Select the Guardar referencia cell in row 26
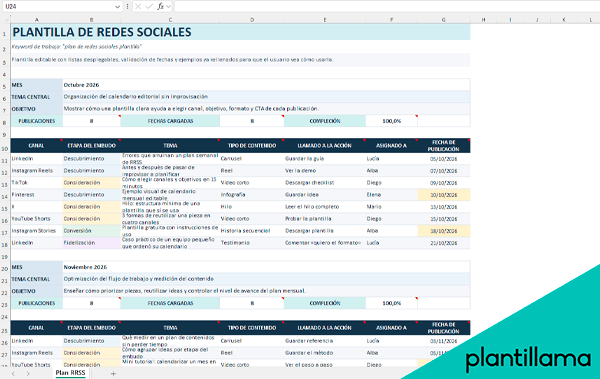 coord(324,341)
